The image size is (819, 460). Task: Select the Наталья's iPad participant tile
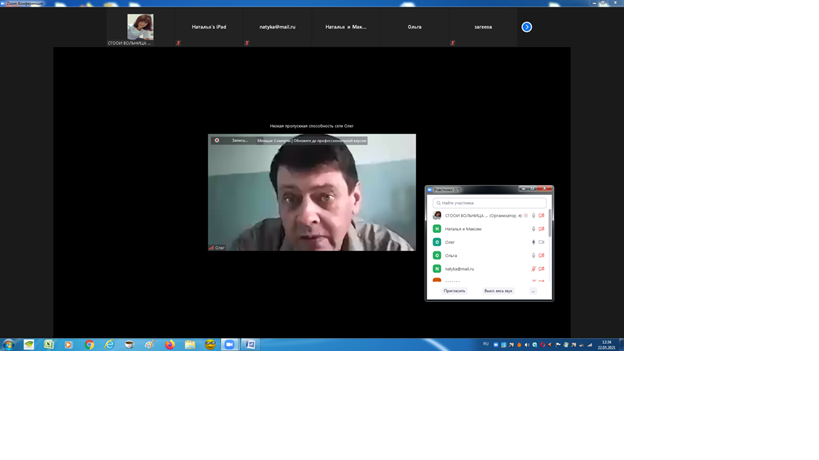[209, 27]
